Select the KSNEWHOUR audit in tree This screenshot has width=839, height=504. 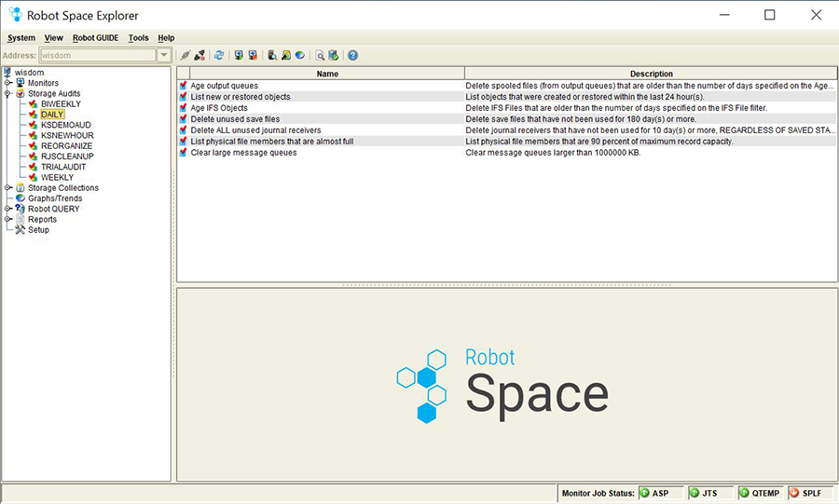(x=67, y=135)
